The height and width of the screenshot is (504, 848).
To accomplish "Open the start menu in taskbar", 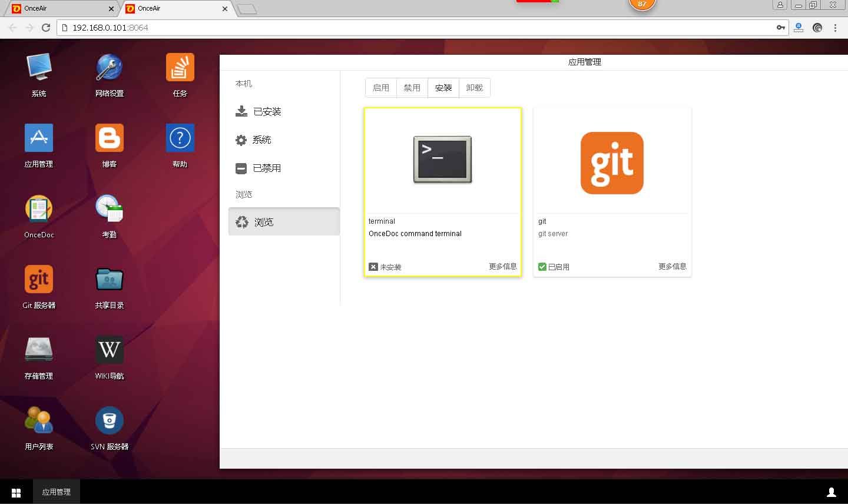I will [16, 492].
